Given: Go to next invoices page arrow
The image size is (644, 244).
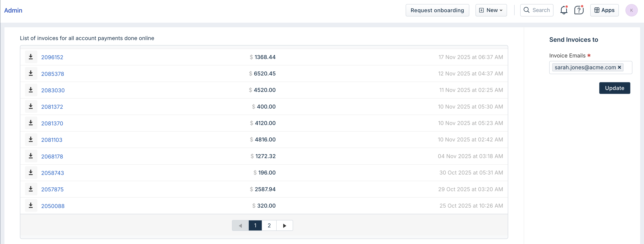Looking at the screenshot, I should [285, 225].
